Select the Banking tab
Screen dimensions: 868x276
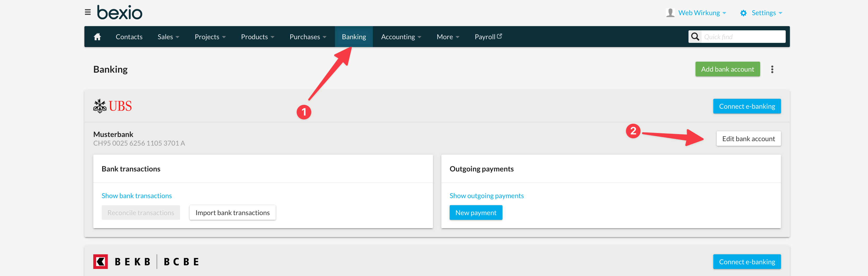click(x=354, y=37)
